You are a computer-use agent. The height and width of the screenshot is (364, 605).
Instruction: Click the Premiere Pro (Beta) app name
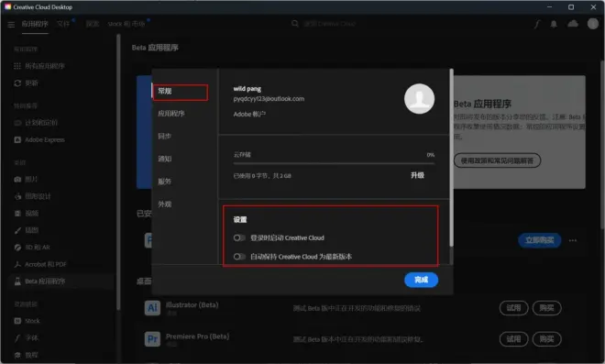point(198,336)
